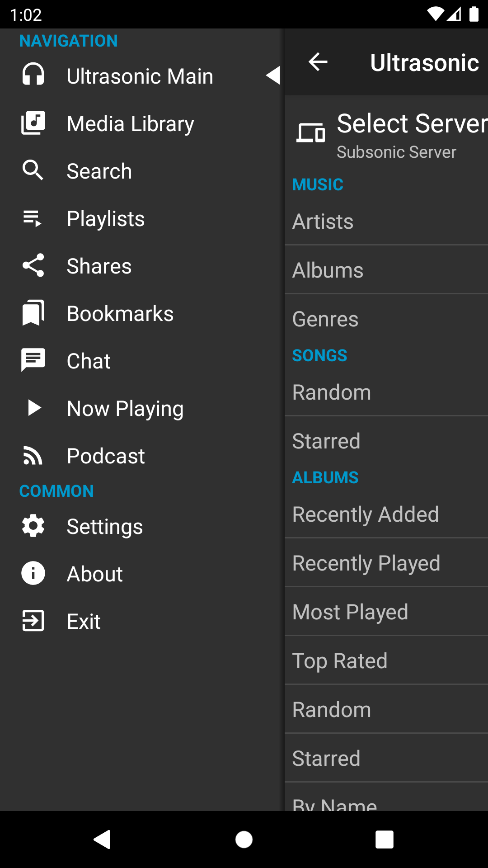Collapse drawer using triangle beside Ultrasonic Main

(x=273, y=75)
